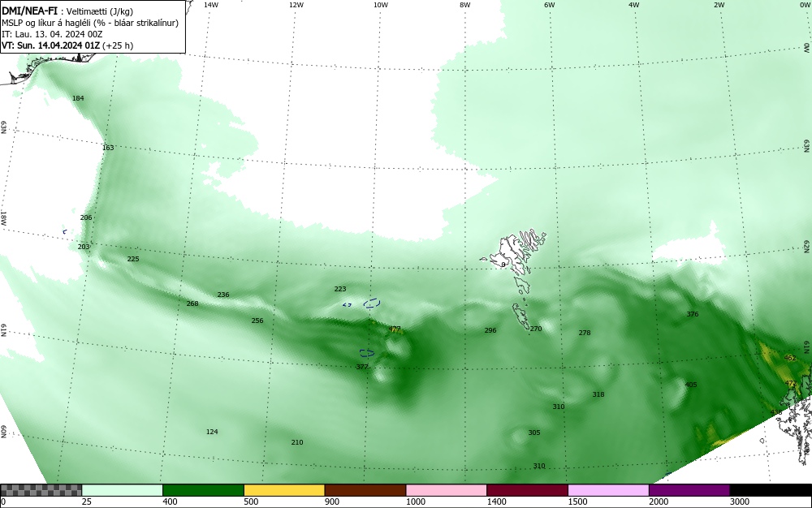Click the map value '462'
The height and width of the screenshot is (508, 812).
click(x=790, y=359)
